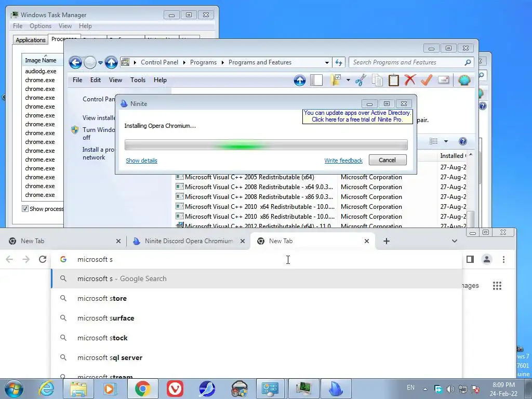Click the Cut scissors toolbar icon
Image resolution: width=532 pixels, height=399 pixels.
(x=361, y=80)
